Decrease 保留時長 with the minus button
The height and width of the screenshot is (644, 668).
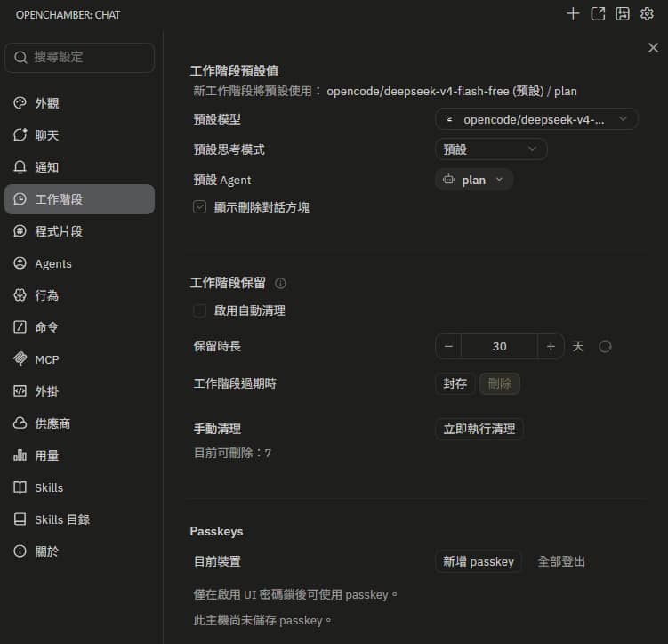[x=448, y=346]
